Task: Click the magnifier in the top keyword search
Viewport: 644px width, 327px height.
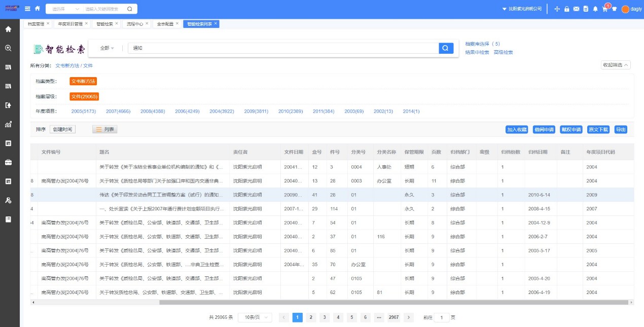Action: point(129,9)
